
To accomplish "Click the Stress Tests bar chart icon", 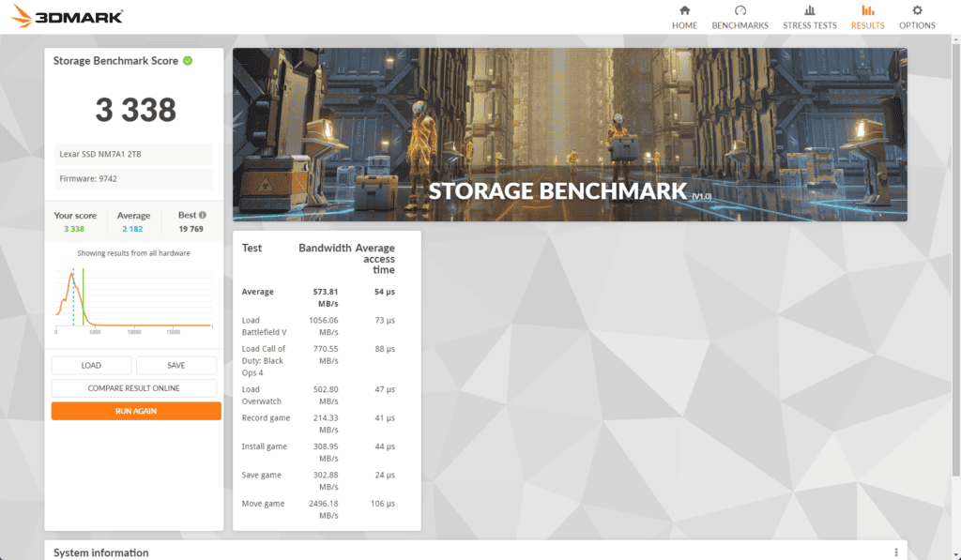I will coord(809,10).
